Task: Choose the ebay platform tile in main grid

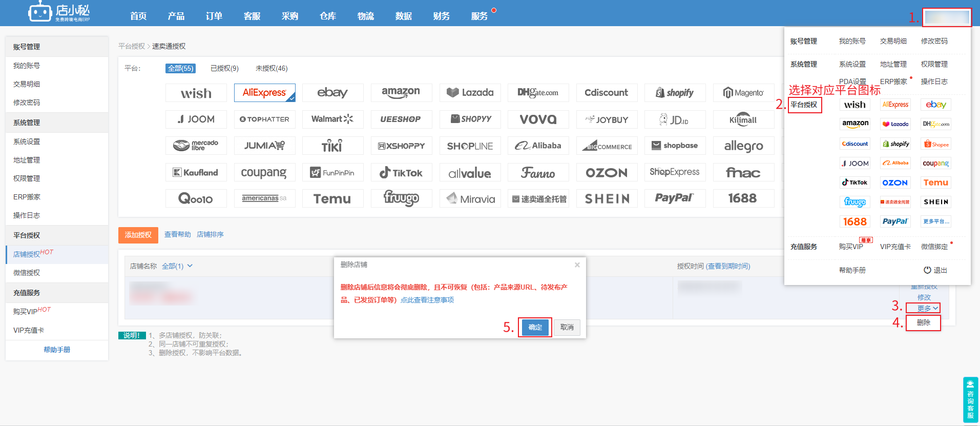Action: 333,93
